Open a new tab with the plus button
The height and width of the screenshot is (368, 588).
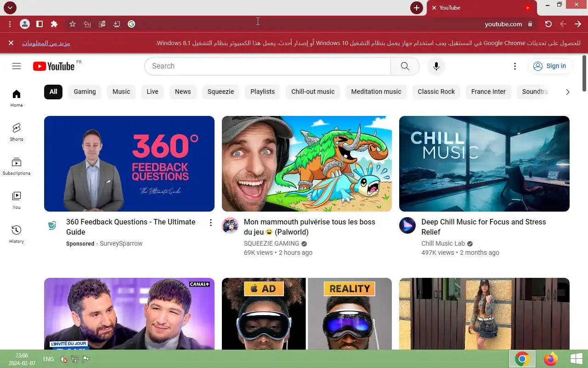417,8
